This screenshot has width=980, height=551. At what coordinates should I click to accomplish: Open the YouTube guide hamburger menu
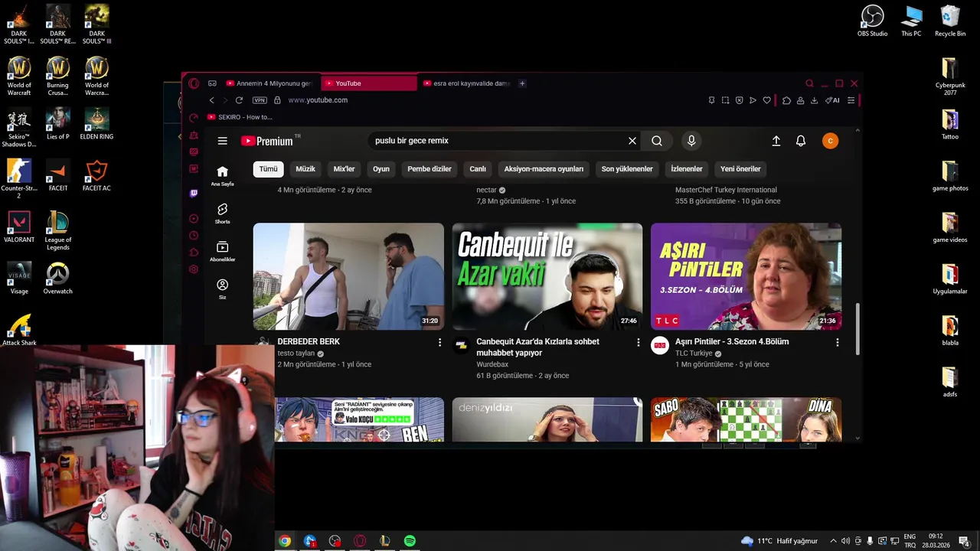pos(222,141)
